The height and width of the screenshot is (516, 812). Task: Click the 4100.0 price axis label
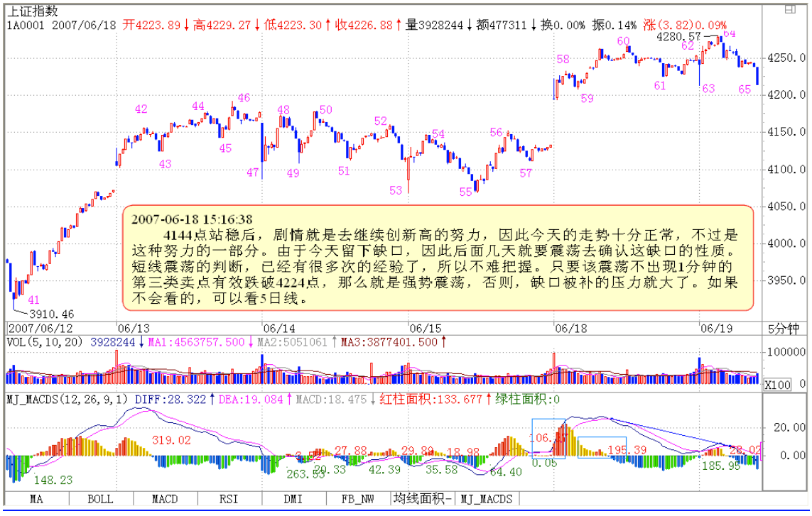pyautogui.click(x=786, y=170)
